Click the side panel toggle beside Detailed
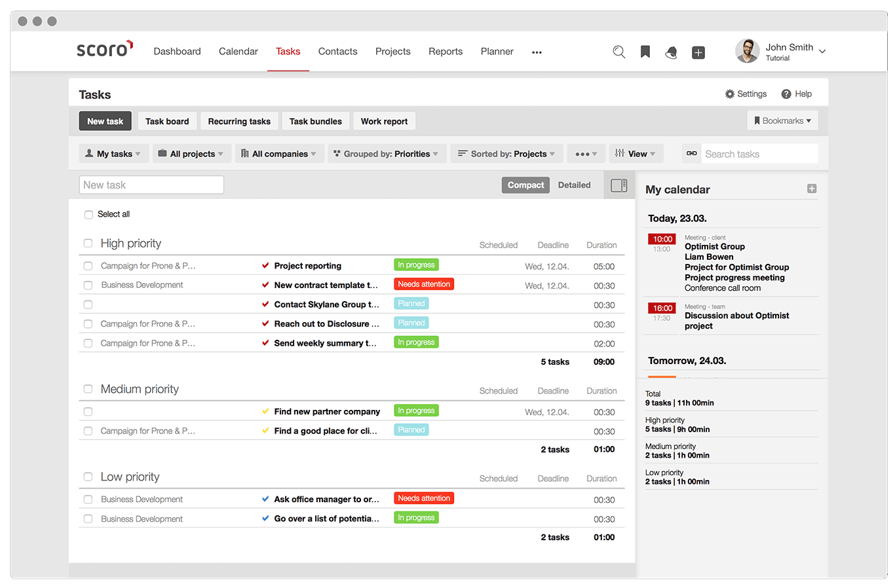 click(619, 185)
